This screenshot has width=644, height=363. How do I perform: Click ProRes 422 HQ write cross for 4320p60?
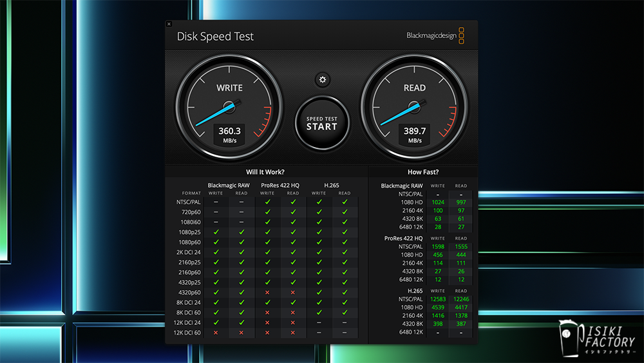(x=267, y=292)
